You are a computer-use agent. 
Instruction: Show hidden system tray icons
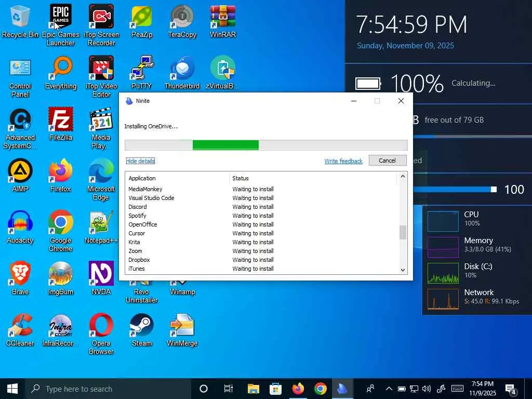coord(389,389)
